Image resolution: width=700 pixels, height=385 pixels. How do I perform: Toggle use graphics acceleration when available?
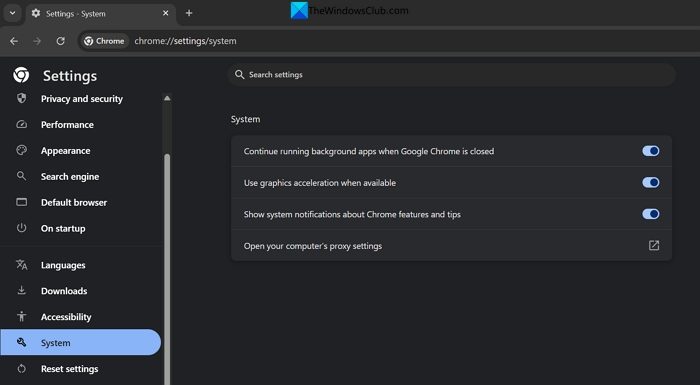[650, 182]
